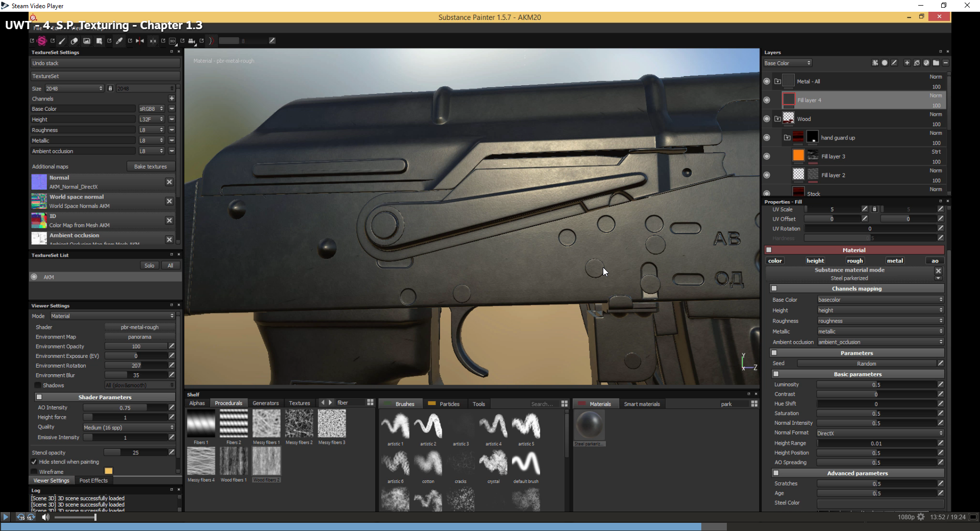The width and height of the screenshot is (980, 531).
Task: Click the Bake textures button
Action: pyautogui.click(x=151, y=166)
